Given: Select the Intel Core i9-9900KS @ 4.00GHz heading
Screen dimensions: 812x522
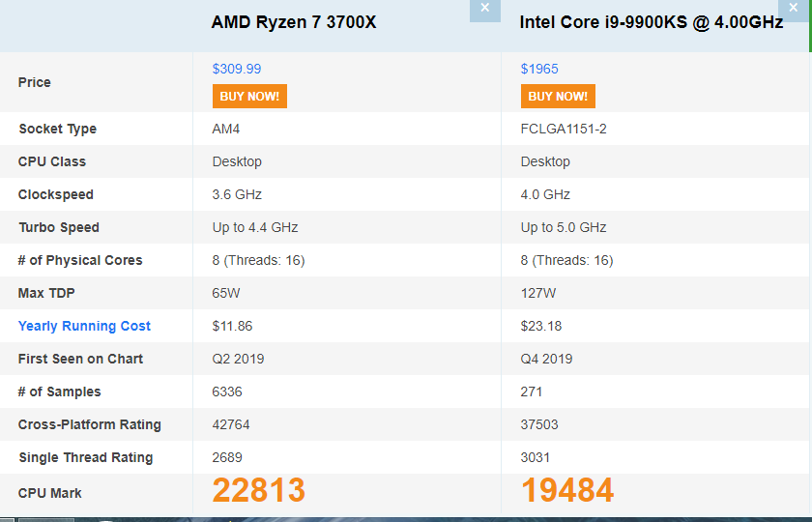Looking at the screenshot, I should click(651, 22).
